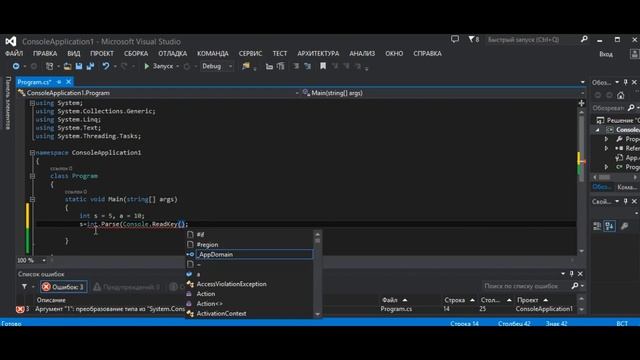
Task: Pin the Solution Explorer panel
Action: tap(625, 82)
